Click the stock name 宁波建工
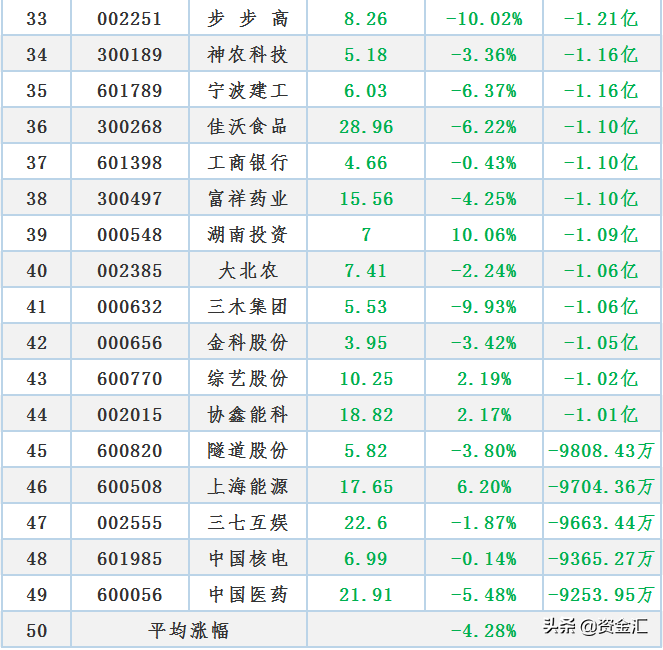 tap(248, 91)
